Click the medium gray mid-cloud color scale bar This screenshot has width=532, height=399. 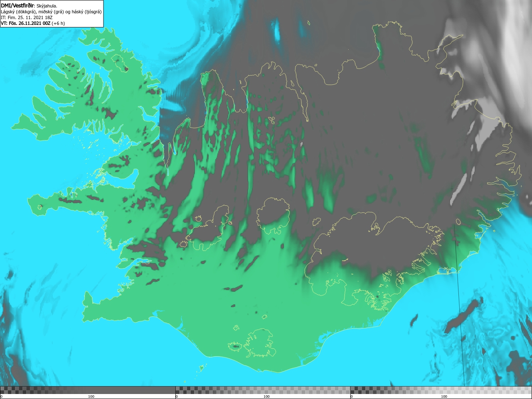(x=263, y=390)
